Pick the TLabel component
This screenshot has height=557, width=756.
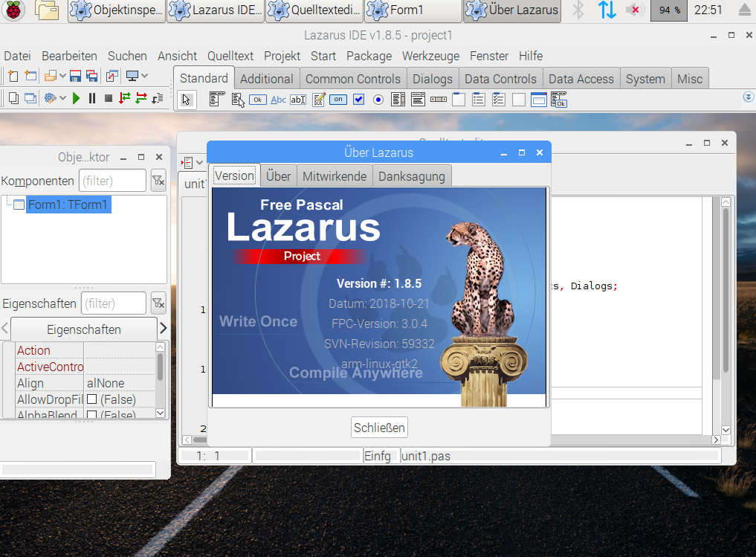[278, 100]
